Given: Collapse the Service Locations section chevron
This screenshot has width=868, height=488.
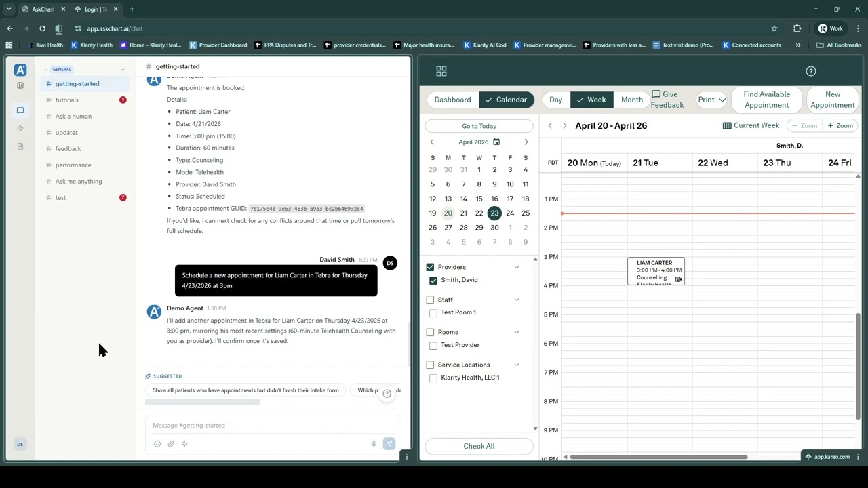Looking at the screenshot, I should click(x=517, y=365).
